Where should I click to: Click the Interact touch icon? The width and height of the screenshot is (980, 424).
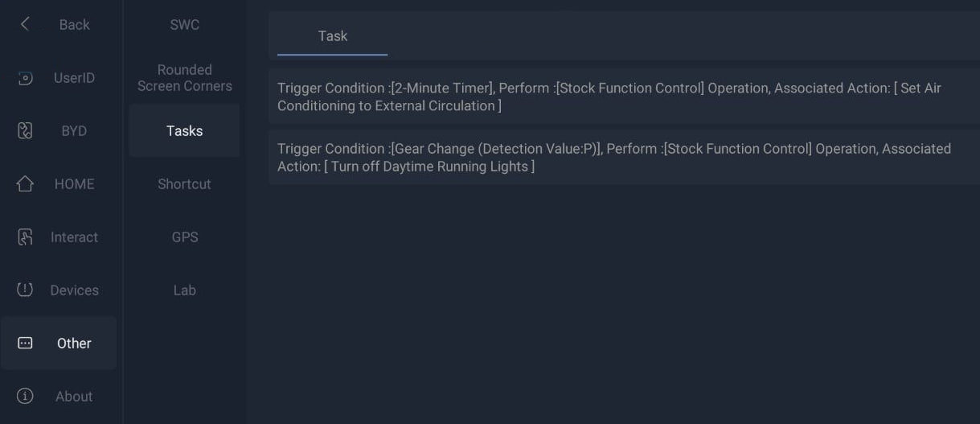[x=25, y=237]
